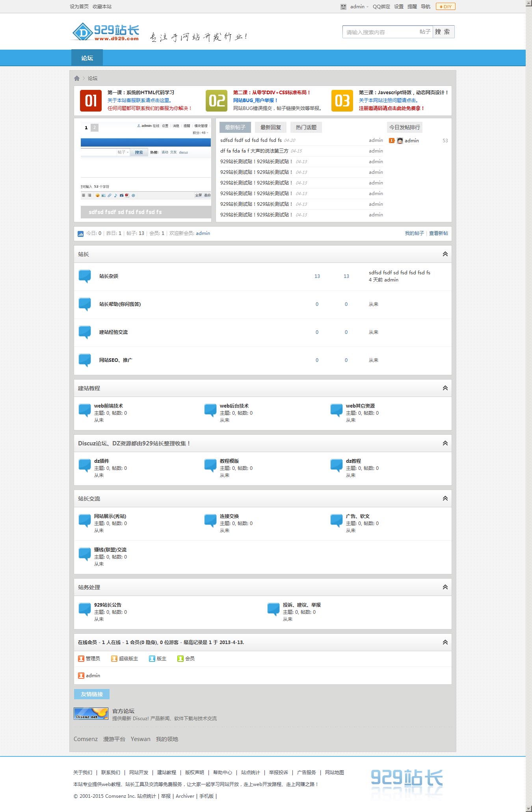Collapse the 站长交流 category section
This screenshot has width=532, height=812.
pos(445,499)
